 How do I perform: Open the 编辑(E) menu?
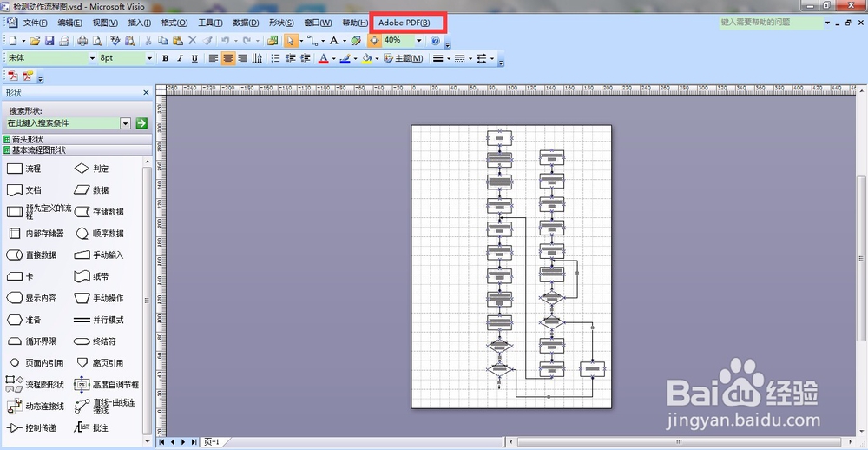pos(69,23)
